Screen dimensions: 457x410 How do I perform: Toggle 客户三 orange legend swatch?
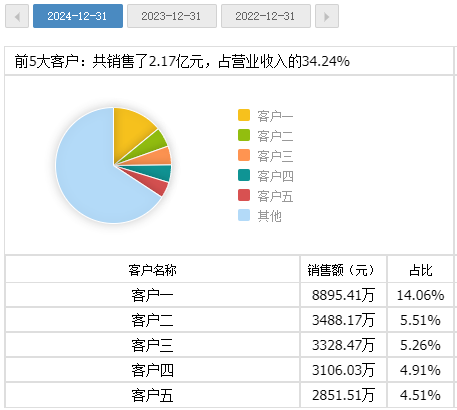tap(244, 155)
